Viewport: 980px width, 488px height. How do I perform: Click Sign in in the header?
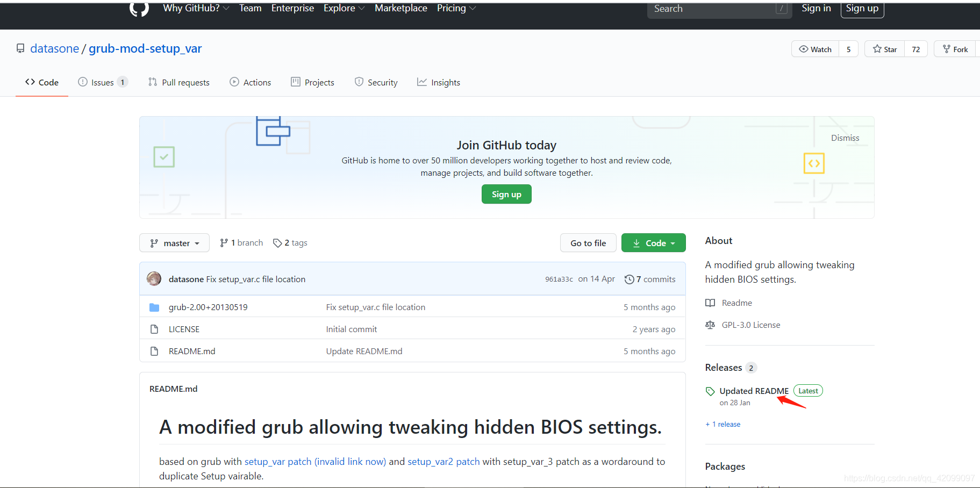click(816, 8)
